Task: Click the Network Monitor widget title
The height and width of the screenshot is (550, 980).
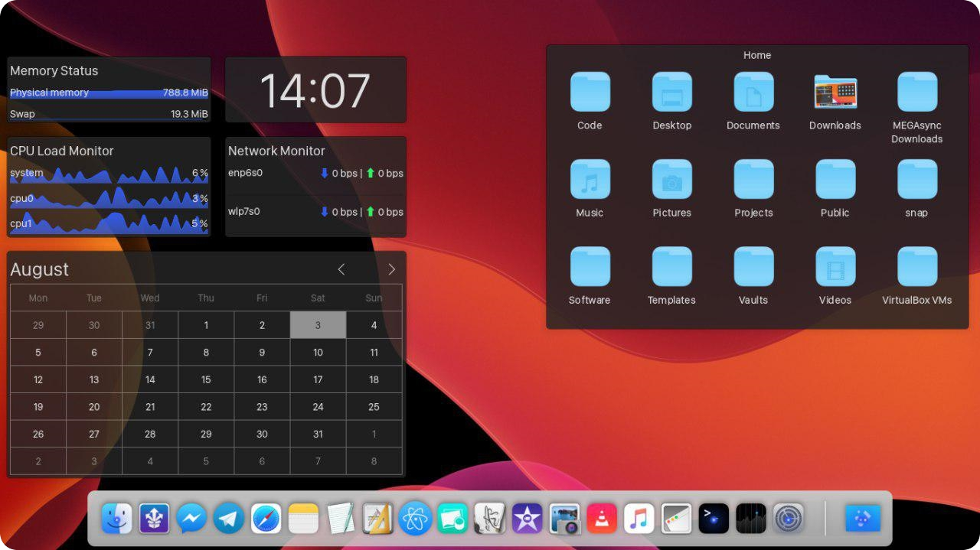Action: pos(276,151)
